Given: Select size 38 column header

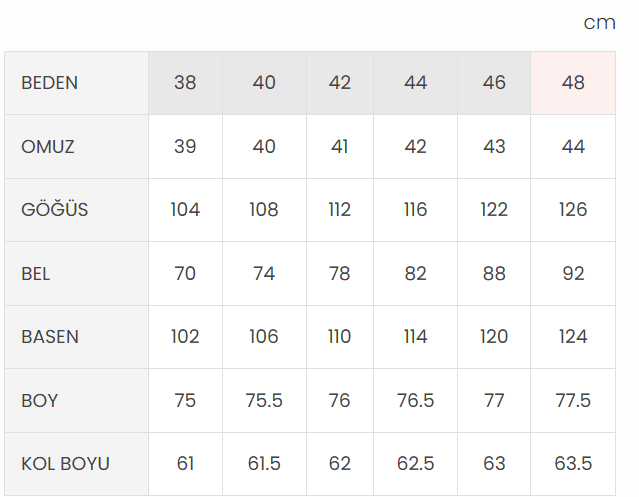Looking at the screenshot, I should 185,83.
